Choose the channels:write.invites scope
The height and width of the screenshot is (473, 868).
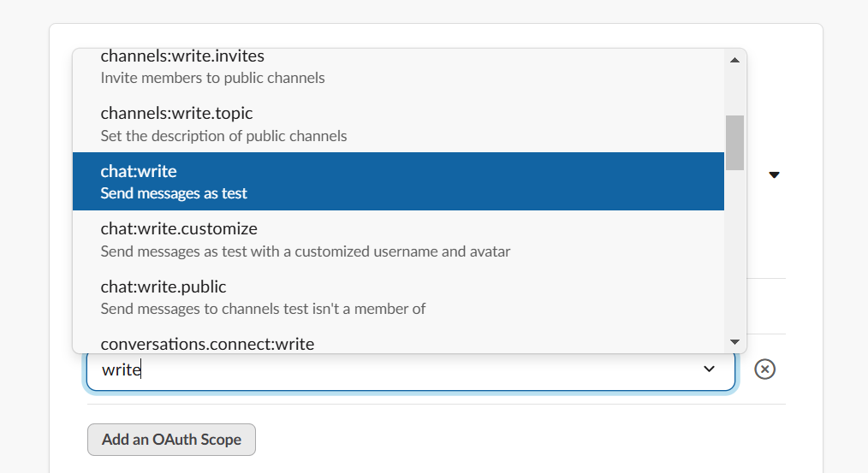[x=181, y=56]
